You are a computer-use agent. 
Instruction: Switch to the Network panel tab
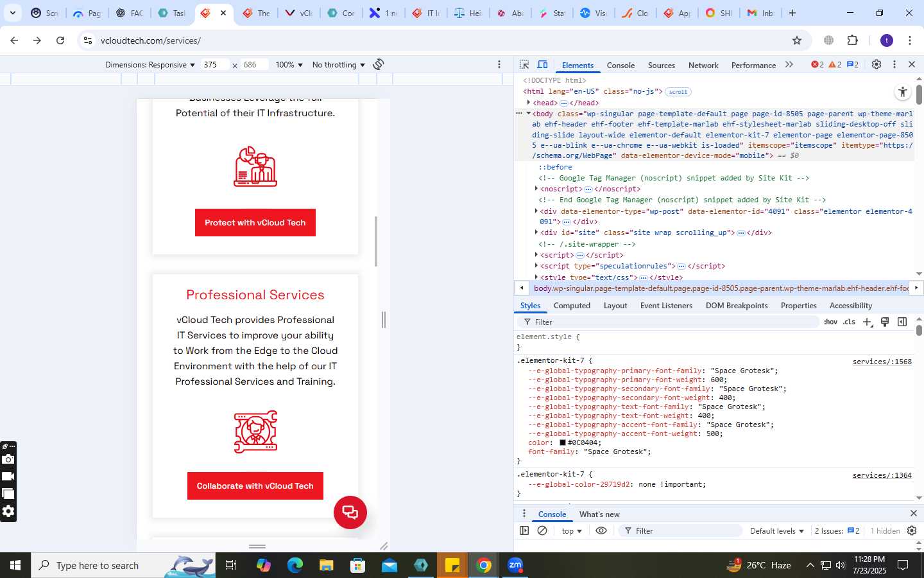[703, 66]
